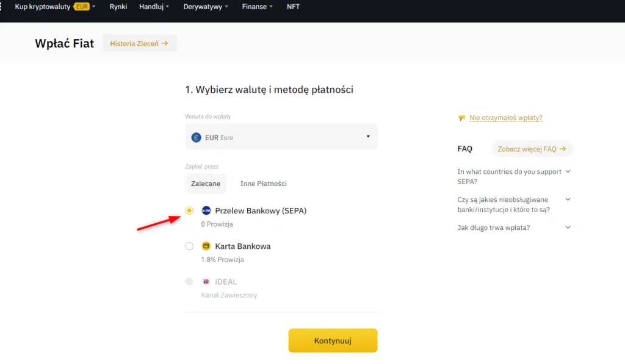Viewport: 625px width, 364px height.
Task: Click the iDEAL payment logo icon
Action: [206, 282]
